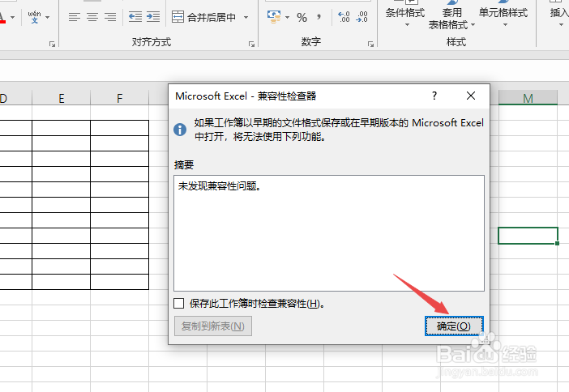Open the phonetic guide dropdown arrow
569x392 pixels.
[x=48, y=17]
